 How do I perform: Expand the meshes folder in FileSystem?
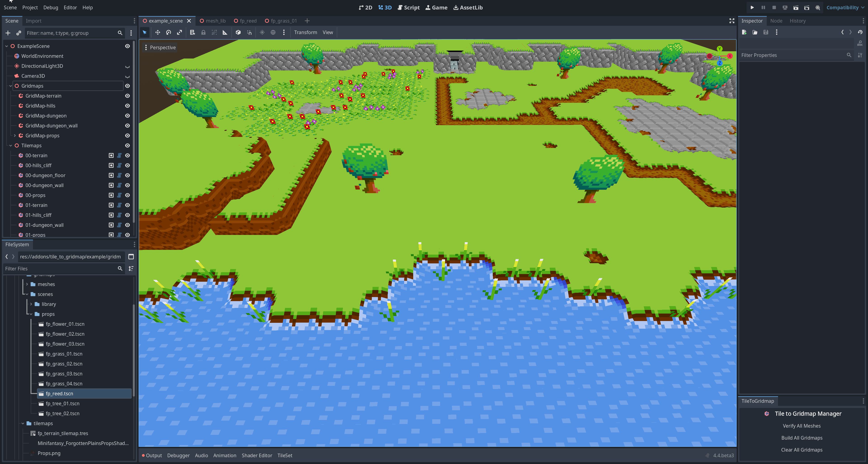tap(27, 284)
